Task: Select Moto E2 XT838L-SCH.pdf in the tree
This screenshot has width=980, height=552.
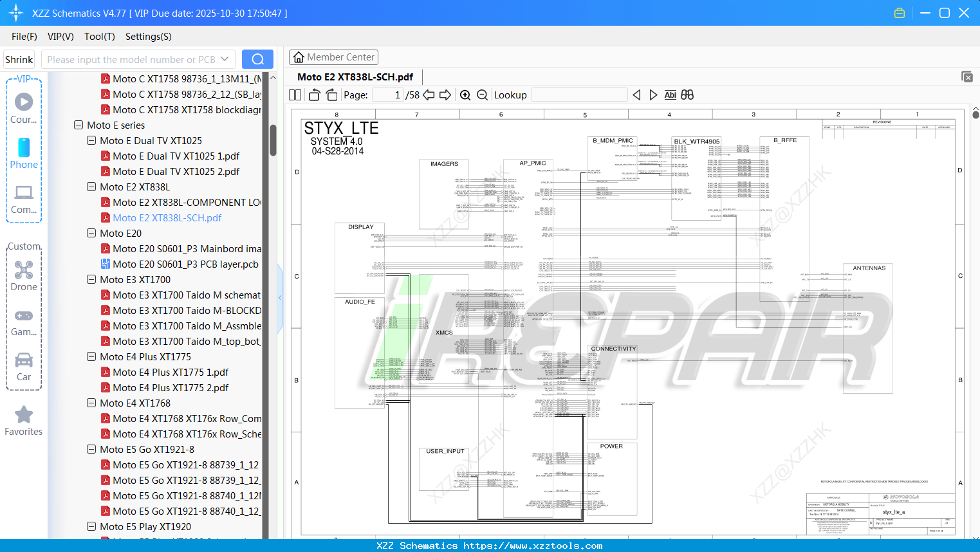Action: (161, 217)
